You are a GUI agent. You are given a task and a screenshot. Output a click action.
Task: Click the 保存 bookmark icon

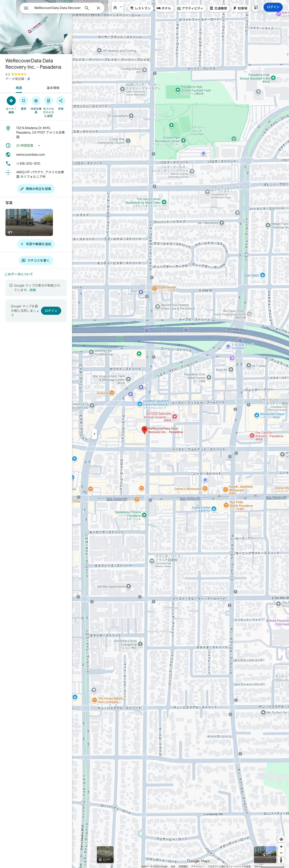click(24, 101)
